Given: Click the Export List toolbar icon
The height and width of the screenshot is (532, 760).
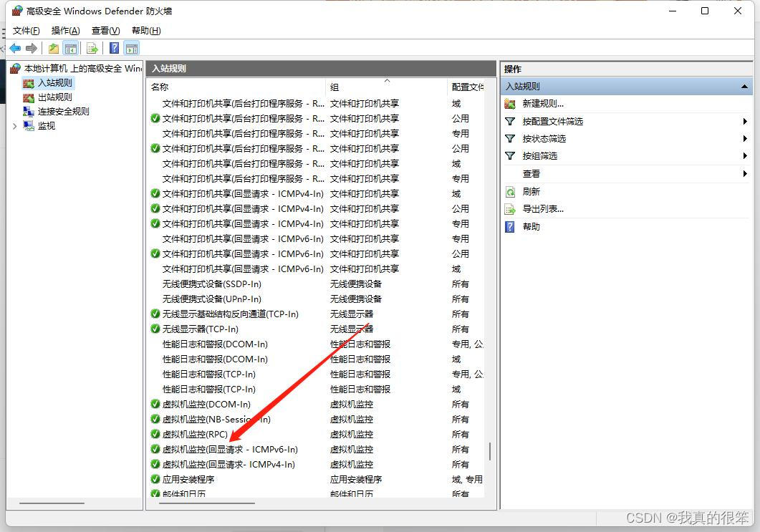Looking at the screenshot, I should point(92,48).
